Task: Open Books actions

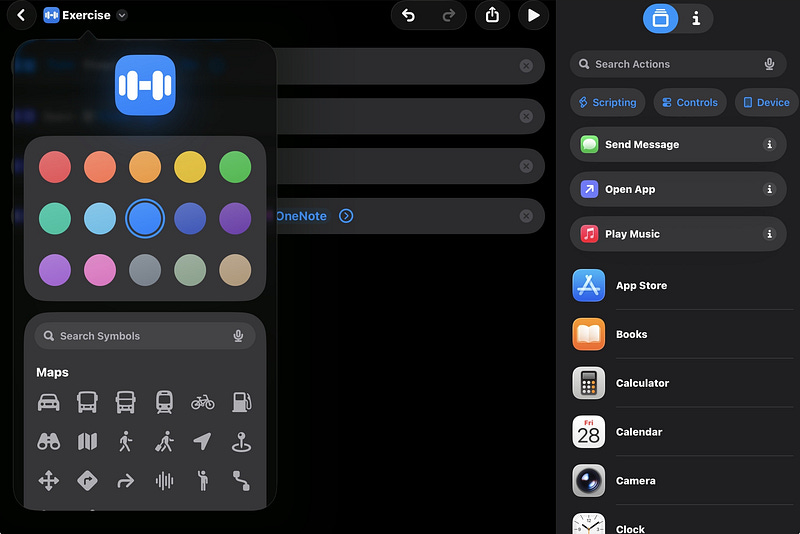Action: coord(683,335)
